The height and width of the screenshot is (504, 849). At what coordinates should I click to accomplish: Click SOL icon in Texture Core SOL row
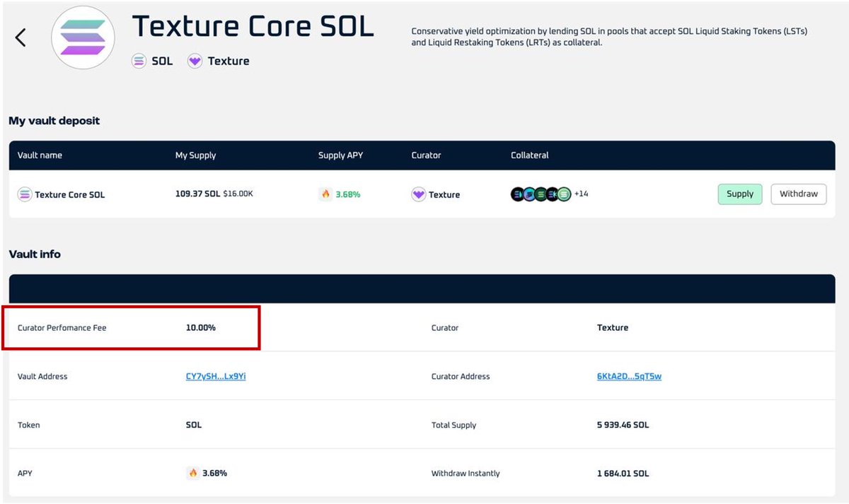coord(25,194)
